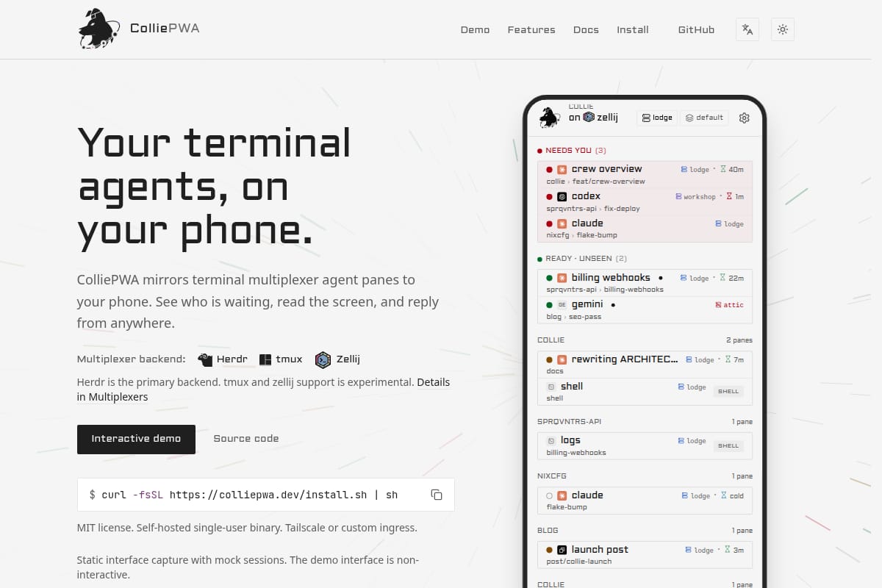Open the "crew overview" agent row
882x588 pixels.
[645, 174]
